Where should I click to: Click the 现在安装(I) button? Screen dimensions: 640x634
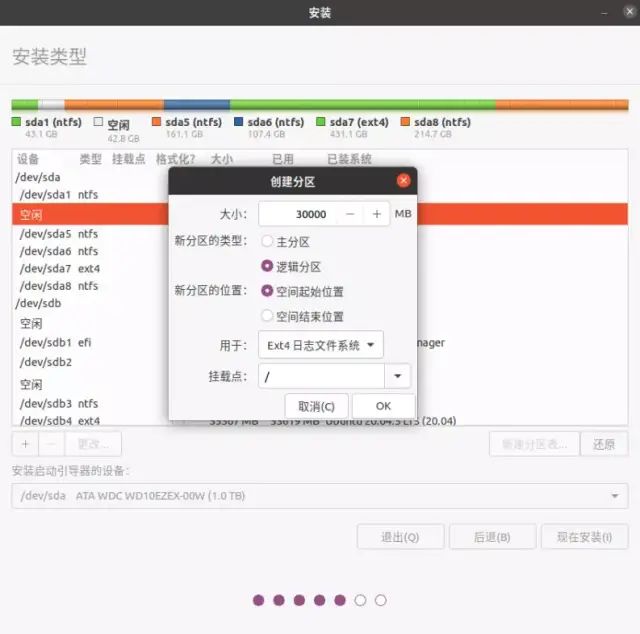[x=584, y=537]
